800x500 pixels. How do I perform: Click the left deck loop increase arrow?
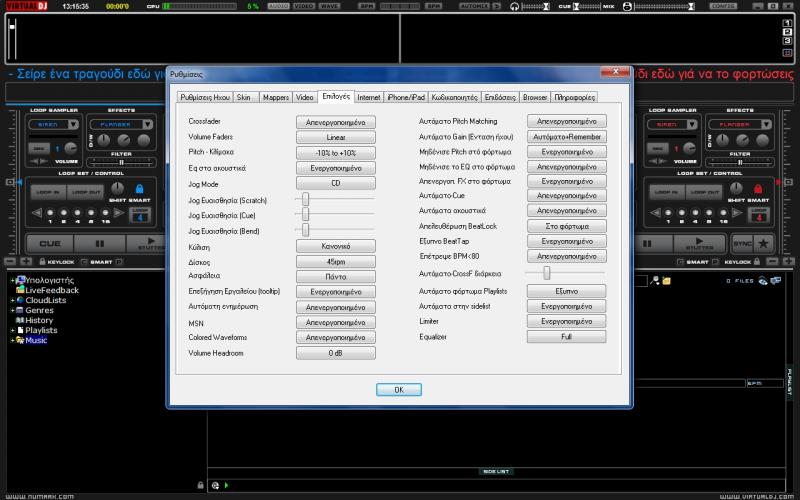(x=119, y=213)
